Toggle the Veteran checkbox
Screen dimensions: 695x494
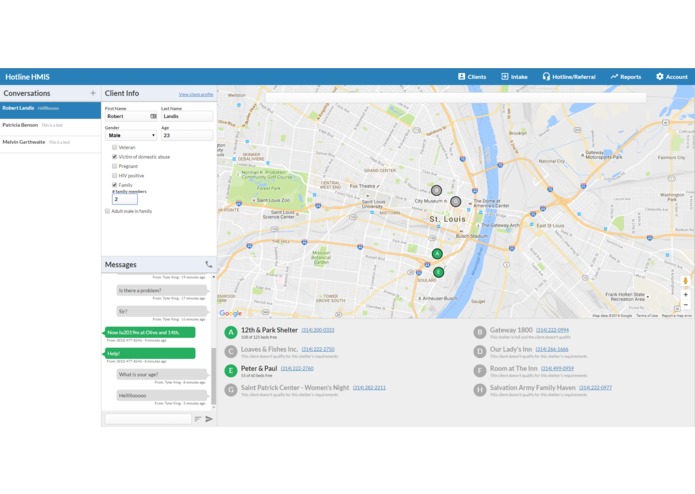(x=114, y=147)
